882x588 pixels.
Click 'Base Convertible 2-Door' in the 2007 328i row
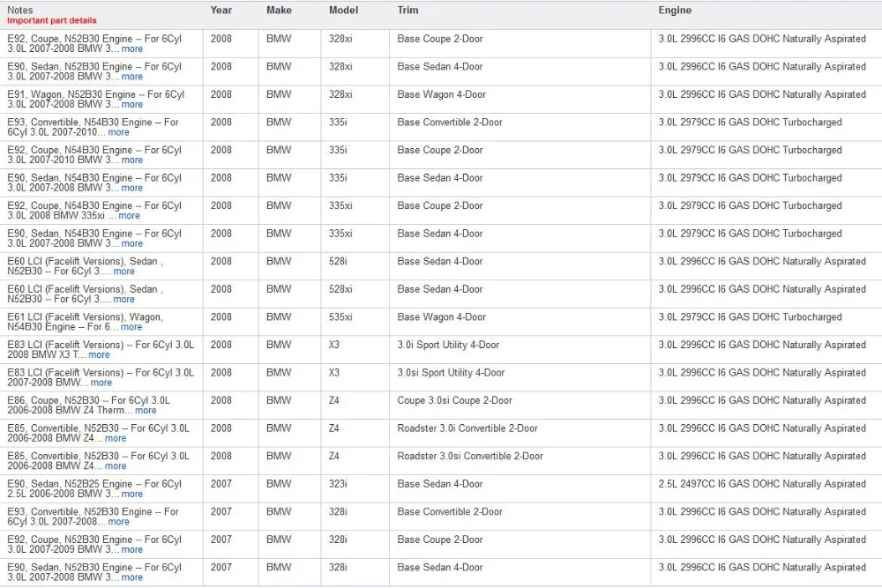(x=450, y=512)
